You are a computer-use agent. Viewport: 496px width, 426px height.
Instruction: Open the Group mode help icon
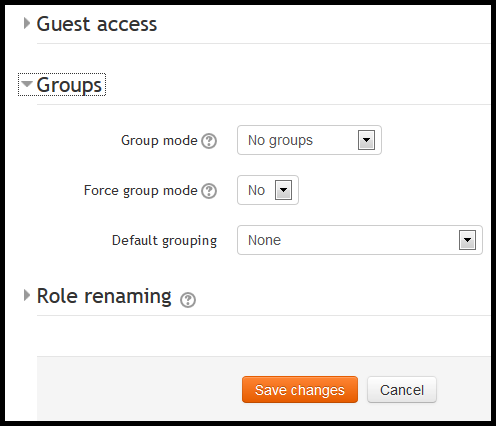[209, 141]
